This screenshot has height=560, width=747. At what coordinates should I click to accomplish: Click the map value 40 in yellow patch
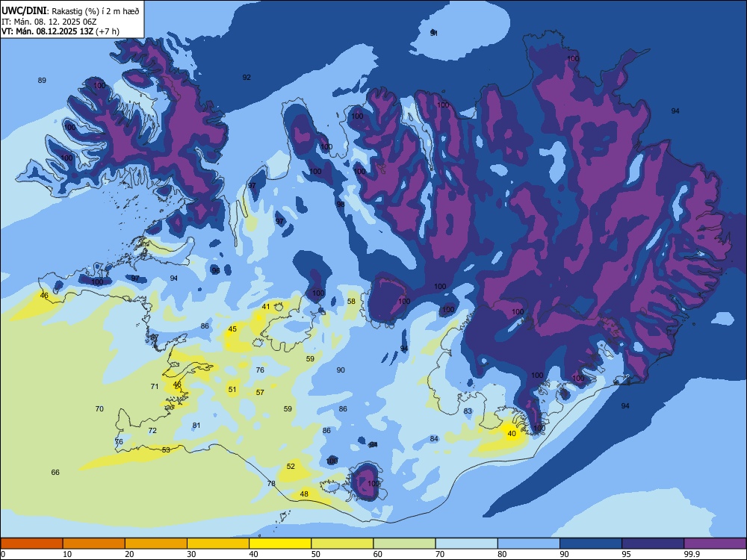pos(512,434)
